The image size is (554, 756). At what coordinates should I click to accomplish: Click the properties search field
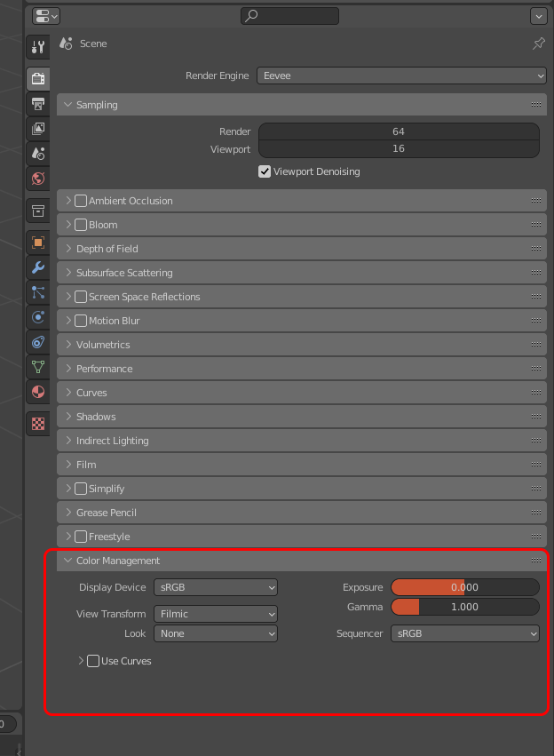pos(289,16)
